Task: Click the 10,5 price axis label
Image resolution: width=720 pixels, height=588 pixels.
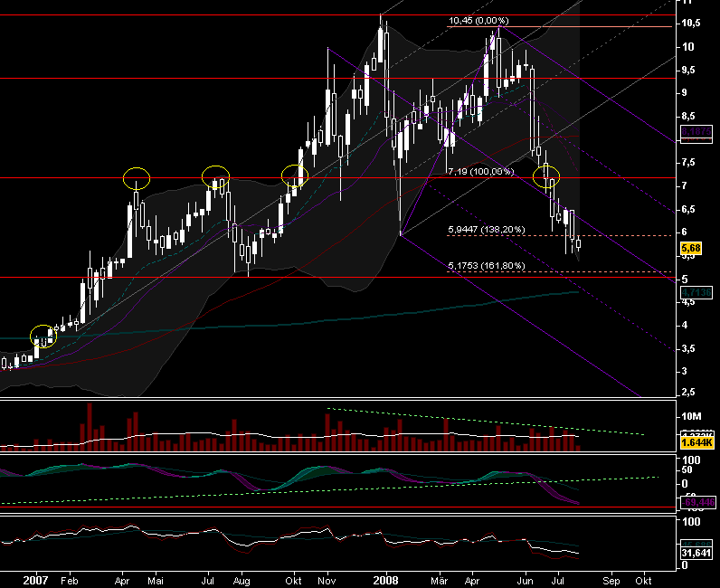Action: click(691, 24)
